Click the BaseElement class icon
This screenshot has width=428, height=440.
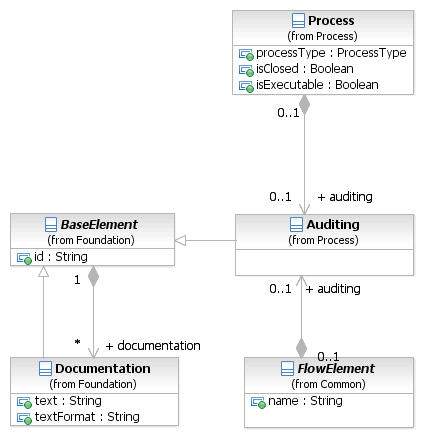(51, 225)
